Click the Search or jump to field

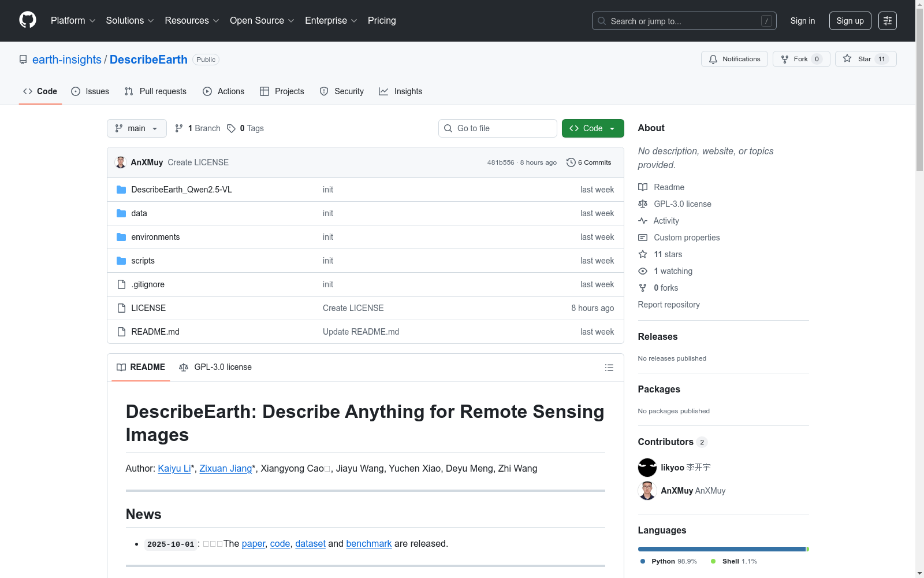pos(684,21)
